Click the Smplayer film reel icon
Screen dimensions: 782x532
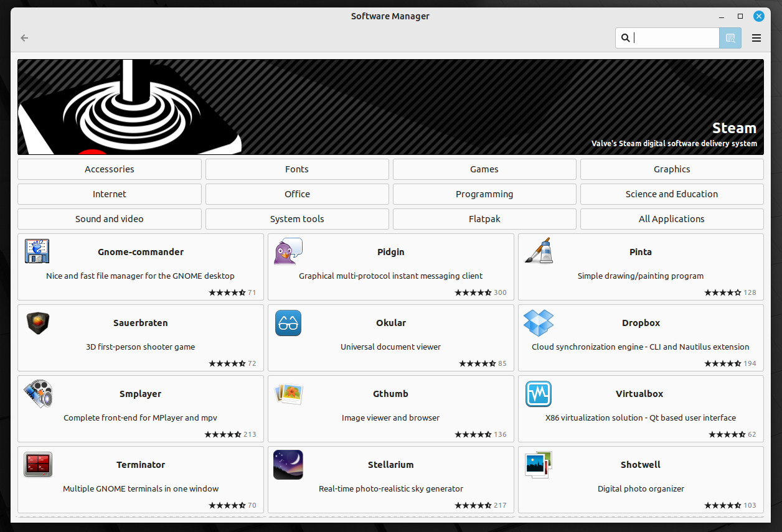coord(38,394)
